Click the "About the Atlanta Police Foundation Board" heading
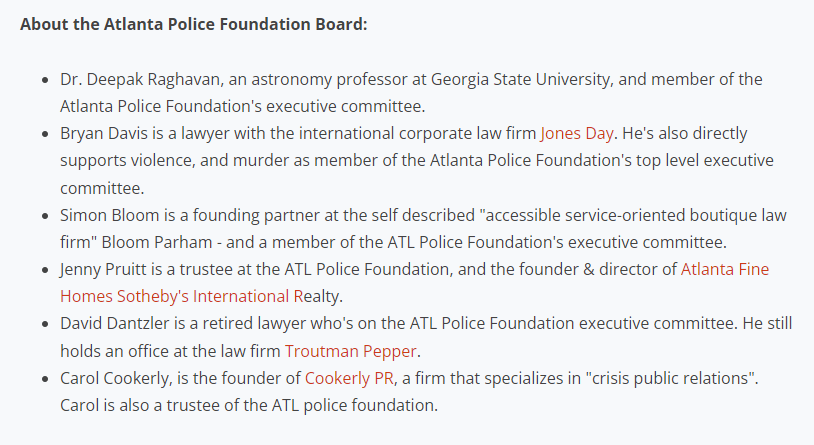This screenshot has height=445, width=814. point(194,22)
